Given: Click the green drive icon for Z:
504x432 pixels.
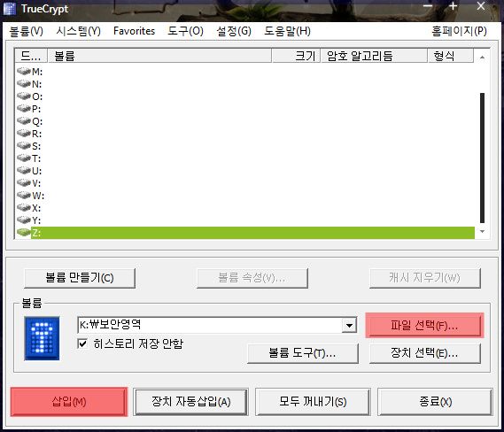Looking at the screenshot, I should tap(24, 232).
